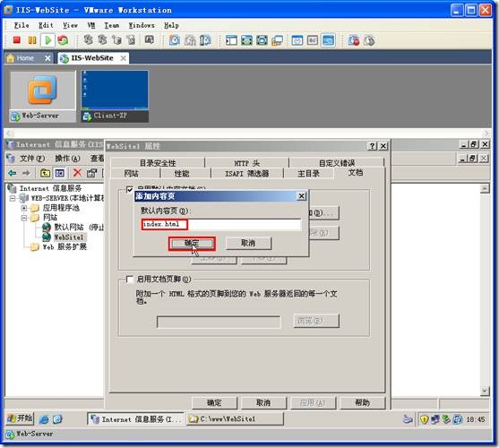The width and height of the screenshot is (499, 448).
Task: Click the C:\www\WebSite1 taskbar button
Action: (x=235, y=419)
